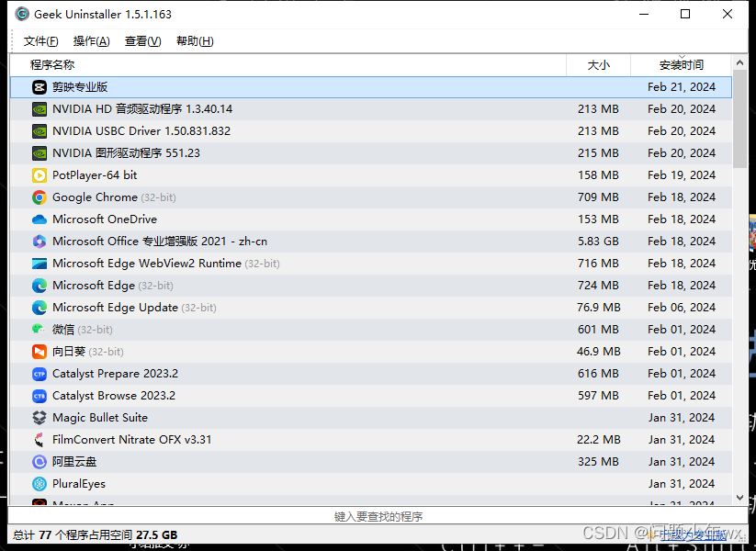
Task: Click the Microsoft OneDrive cloud icon
Action: pyautogui.click(x=39, y=219)
